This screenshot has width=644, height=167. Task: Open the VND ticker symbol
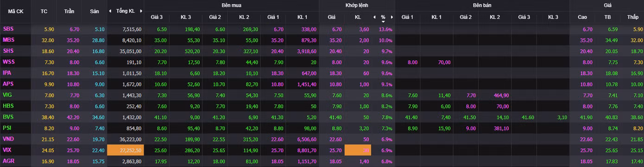point(8,139)
